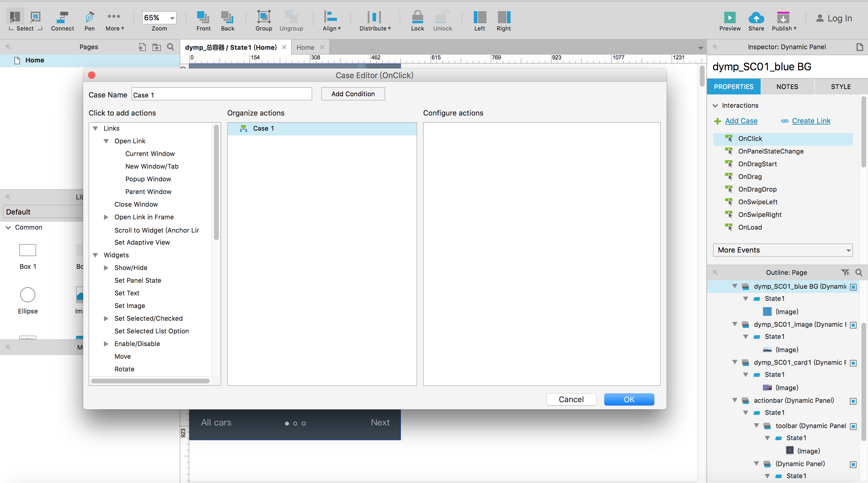Toggle visibility square of toolbar dynamic panel

[853, 427]
